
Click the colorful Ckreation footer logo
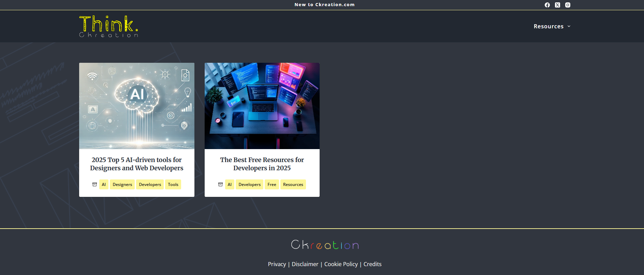click(x=325, y=245)
